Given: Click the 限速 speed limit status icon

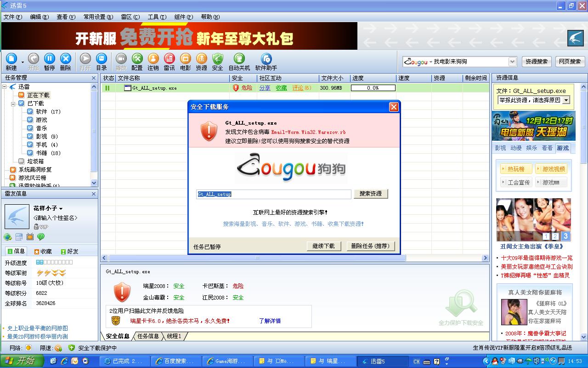Looking at the screenshot, I should 58,348.
